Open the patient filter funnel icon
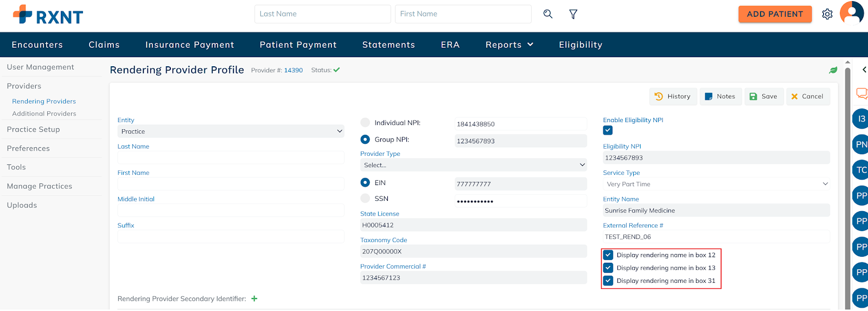The width and height of the screenshot is (868, 311). 573,14
